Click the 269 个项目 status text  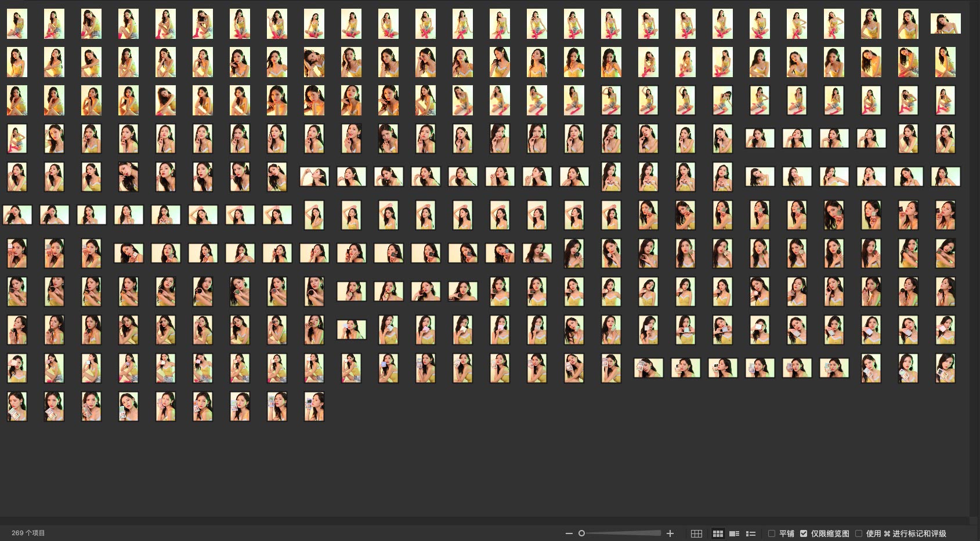(x=28, y=533)
